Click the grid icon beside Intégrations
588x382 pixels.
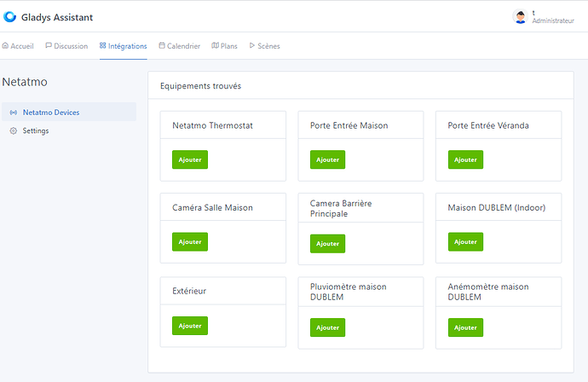pyautogui.click(x=103, y=45)
